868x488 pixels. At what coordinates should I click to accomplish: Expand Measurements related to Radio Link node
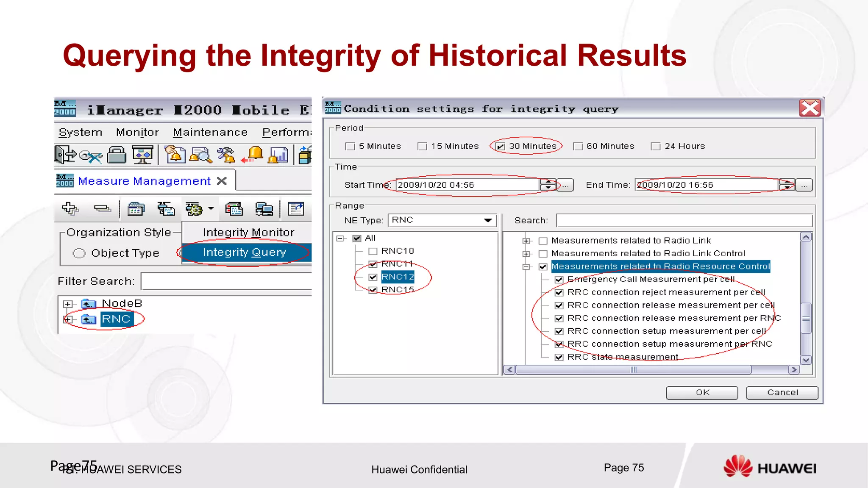(526, 241)
